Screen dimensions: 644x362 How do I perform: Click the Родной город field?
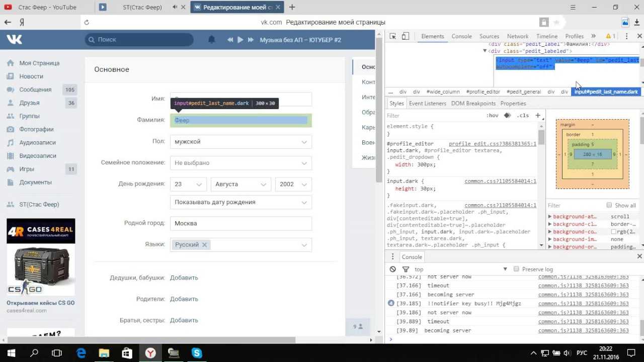pos(241,223)
